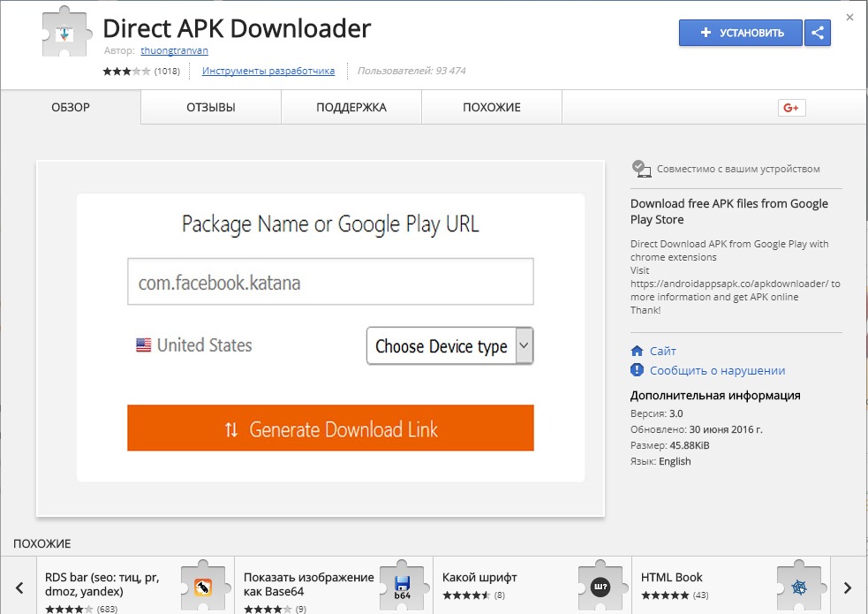Click the Размер: 45.88KiB line
Screen dimensions: 868x614
click(x=670, y=445)
